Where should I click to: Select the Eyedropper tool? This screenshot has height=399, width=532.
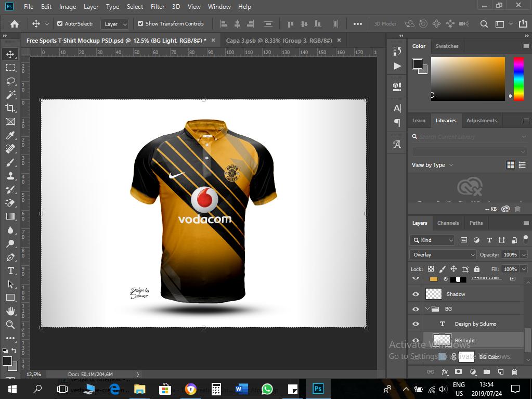coord(10,135)
